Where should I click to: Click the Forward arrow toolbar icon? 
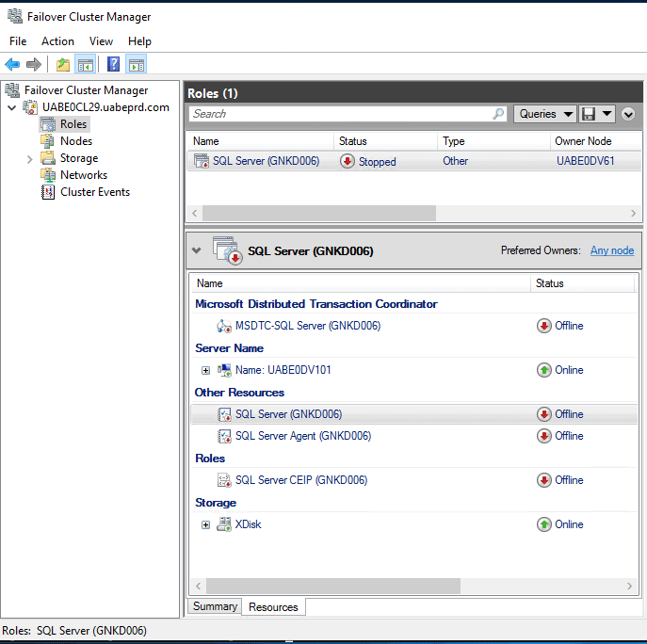tap(34, 64)
